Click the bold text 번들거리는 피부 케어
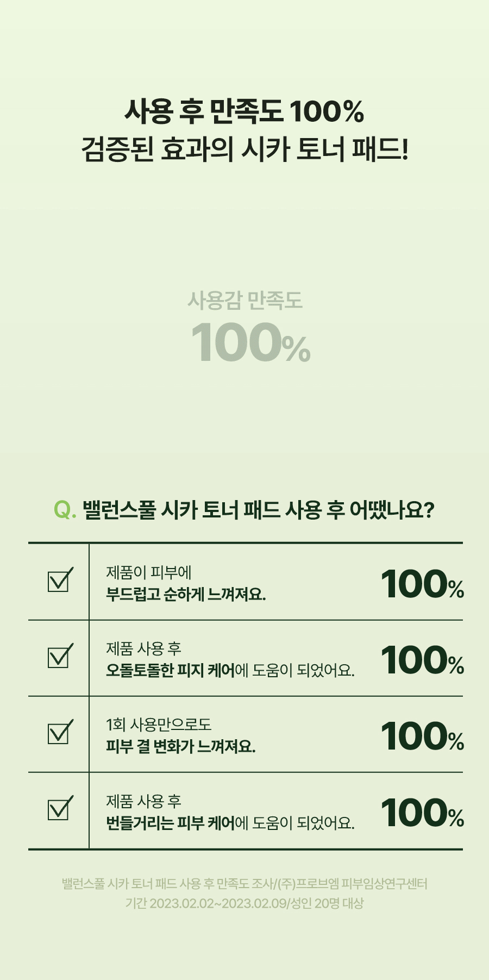The image size is (489, 980). [170, 823]
